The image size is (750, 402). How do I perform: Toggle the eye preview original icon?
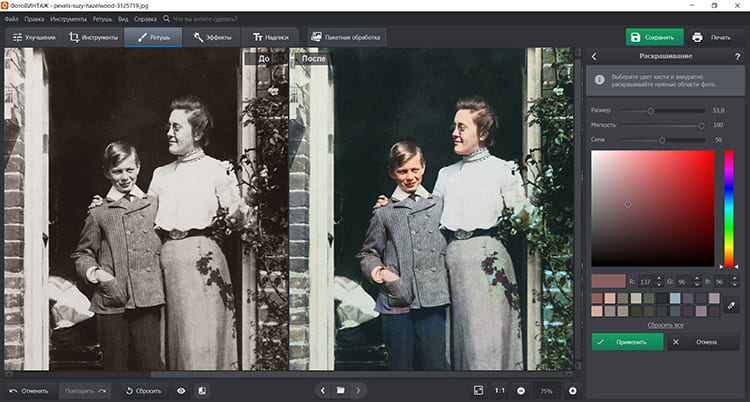181,390
